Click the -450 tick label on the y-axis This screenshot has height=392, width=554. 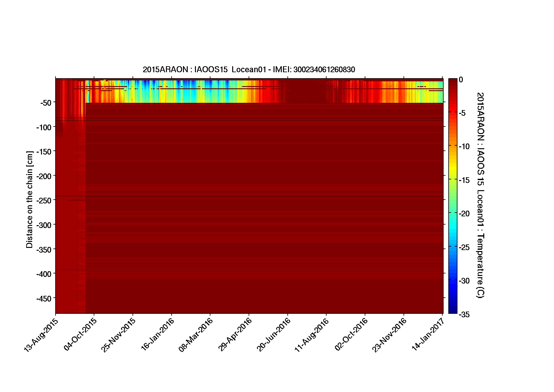click(44, 299)
